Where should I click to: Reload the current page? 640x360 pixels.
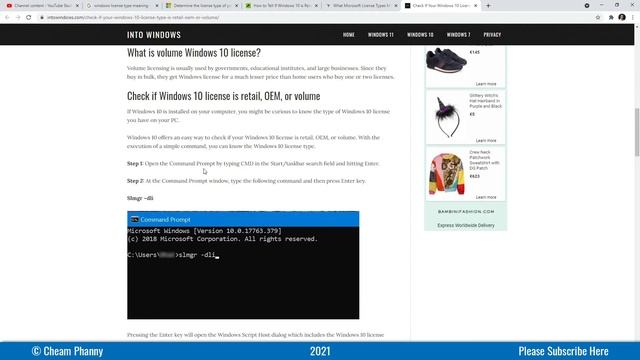pos(29,18)
